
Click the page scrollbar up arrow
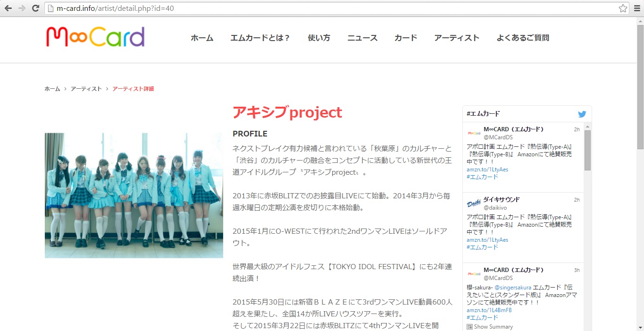point(640,21)
